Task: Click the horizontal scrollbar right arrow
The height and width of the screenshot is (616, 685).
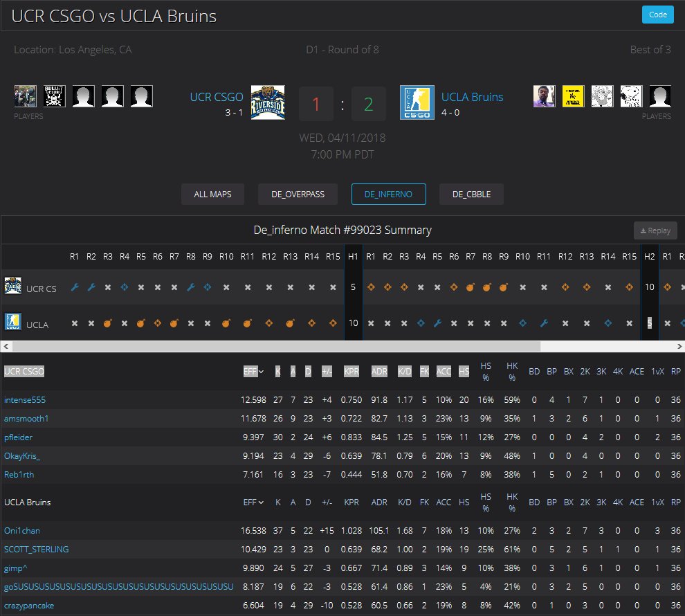Action: coord(679,347)
